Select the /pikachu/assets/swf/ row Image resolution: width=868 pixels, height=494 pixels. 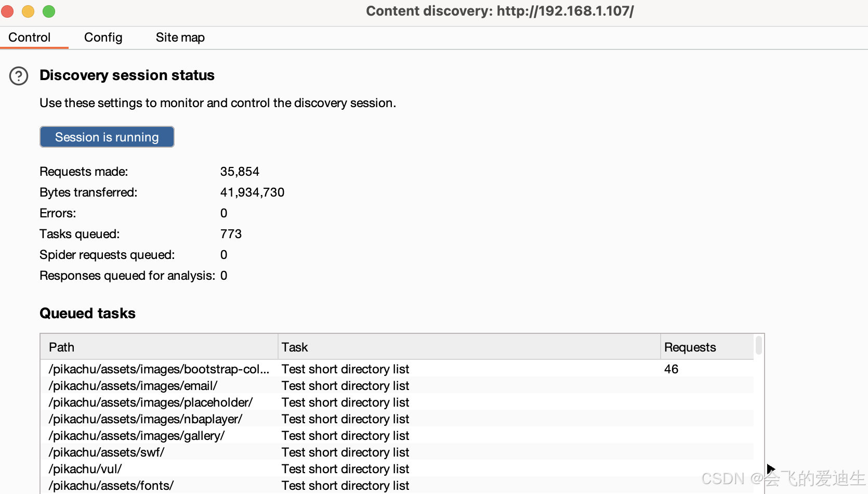tap(397, 452)
